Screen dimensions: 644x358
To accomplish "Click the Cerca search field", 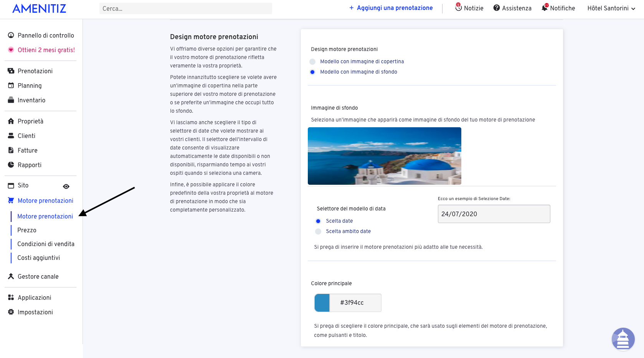I will pos(186,8).
